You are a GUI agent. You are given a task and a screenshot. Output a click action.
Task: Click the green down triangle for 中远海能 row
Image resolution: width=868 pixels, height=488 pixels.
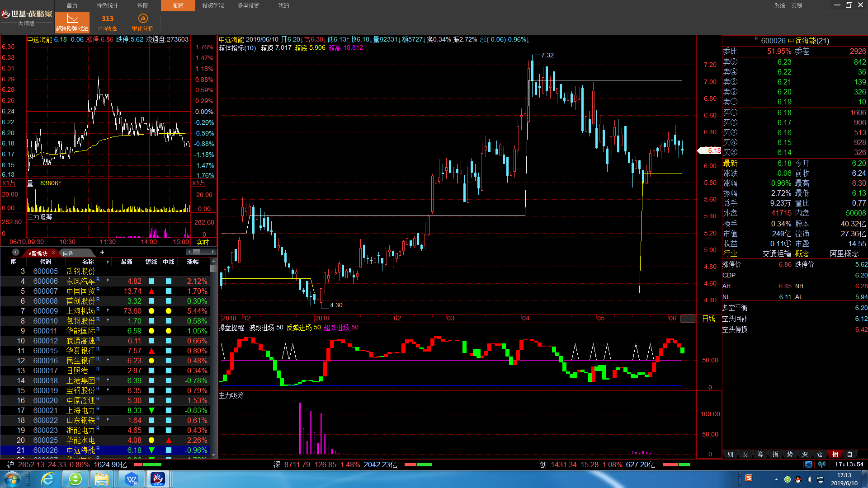pyautogui.click(x=151, y=450)
